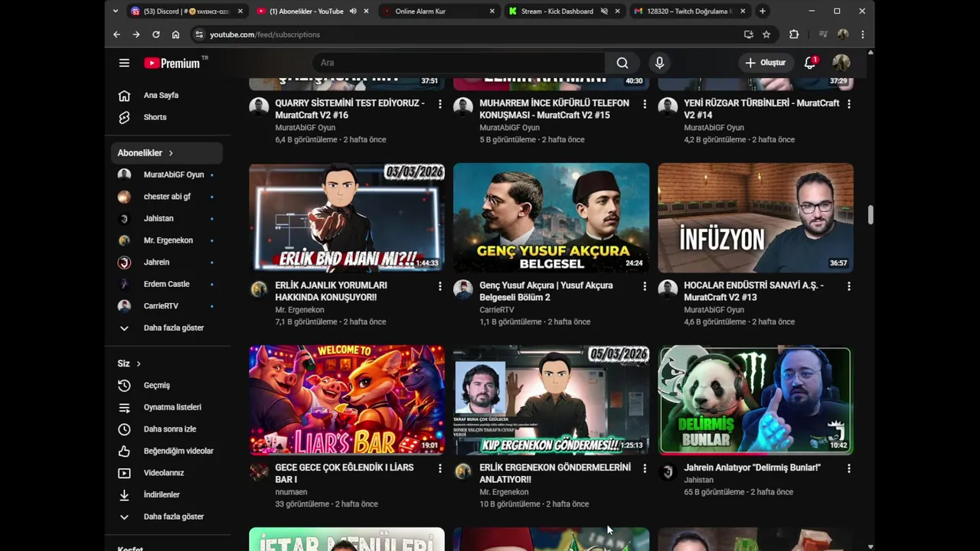Image resolution: width=980 pixels, height=551 pixels.
Task: Open options for ERLİK AJANLIK YORUMLARI video
Action: (x=439, y=285)
